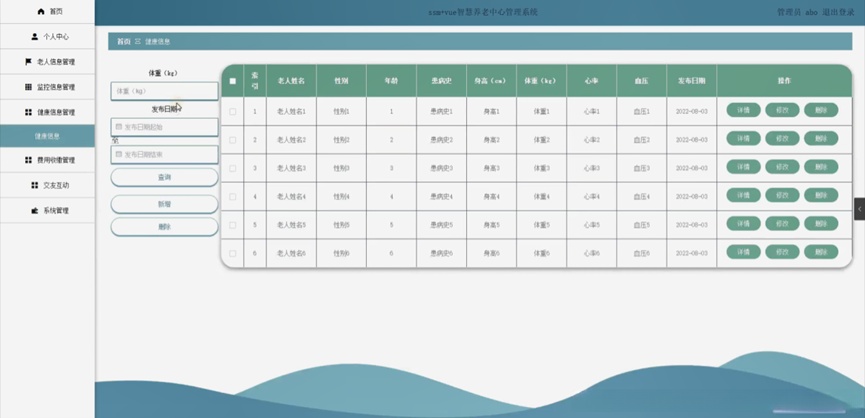
Task: Toggle the select-all checkbox in table header
Action: pyautogui.click(x=233, y=81)
